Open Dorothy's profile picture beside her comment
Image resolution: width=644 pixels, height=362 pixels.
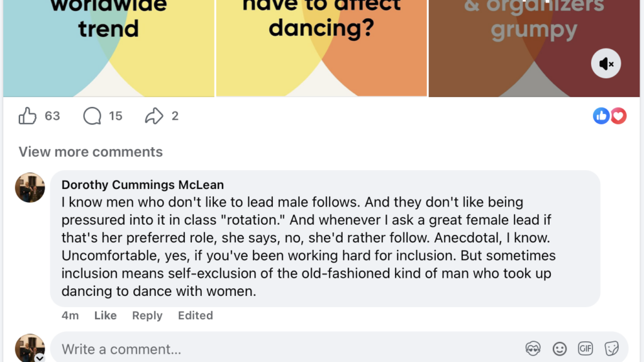click(x=30, y=188)
